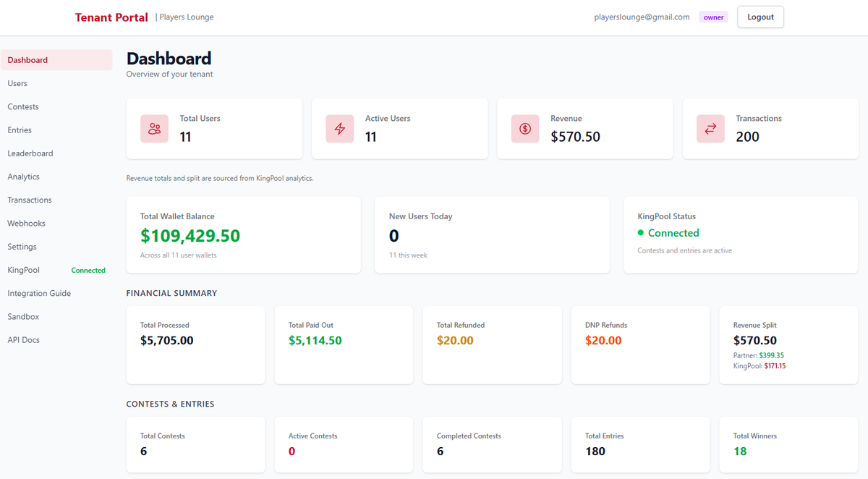This screenshot has height=479, width=868.
Task: Click the Transactions count 200
Action: point(747,137)
